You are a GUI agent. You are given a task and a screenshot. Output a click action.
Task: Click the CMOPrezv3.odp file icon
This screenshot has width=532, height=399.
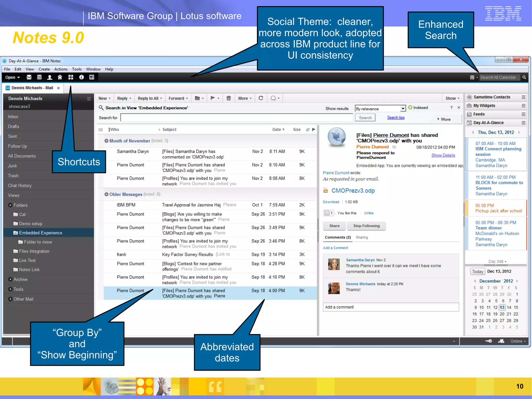[325, 191]
